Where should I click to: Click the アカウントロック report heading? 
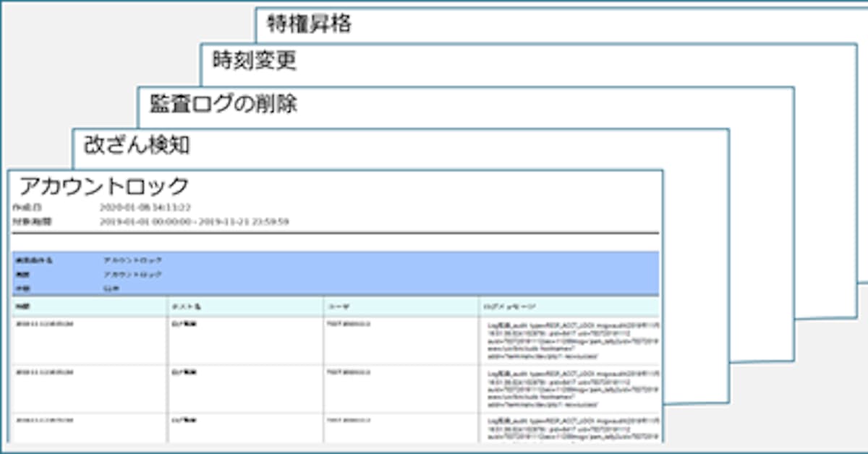103,187
